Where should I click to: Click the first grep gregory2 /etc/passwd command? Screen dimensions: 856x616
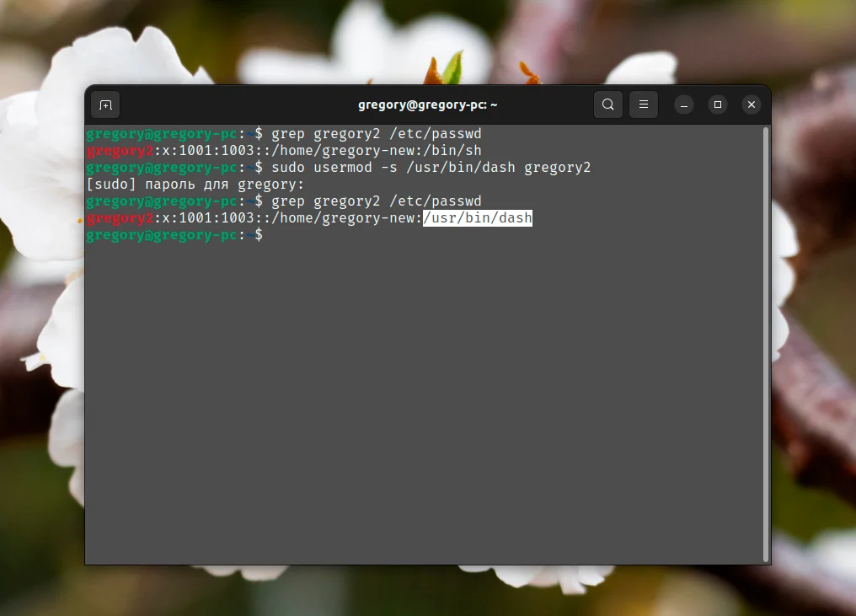377,133
